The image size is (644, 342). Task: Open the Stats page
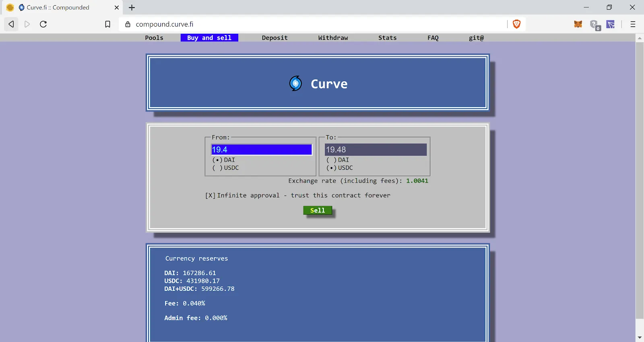(387, 38)
